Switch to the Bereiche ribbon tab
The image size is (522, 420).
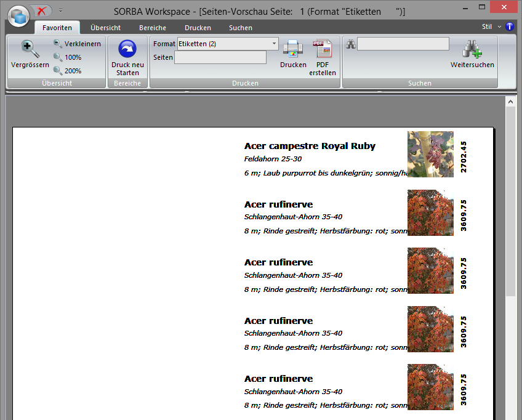153,28
